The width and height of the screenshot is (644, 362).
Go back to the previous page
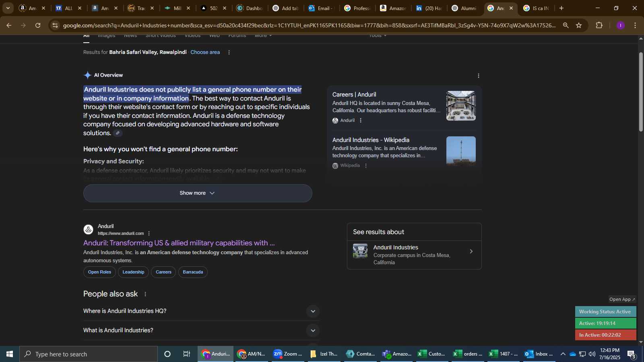[x=9, y=25]
